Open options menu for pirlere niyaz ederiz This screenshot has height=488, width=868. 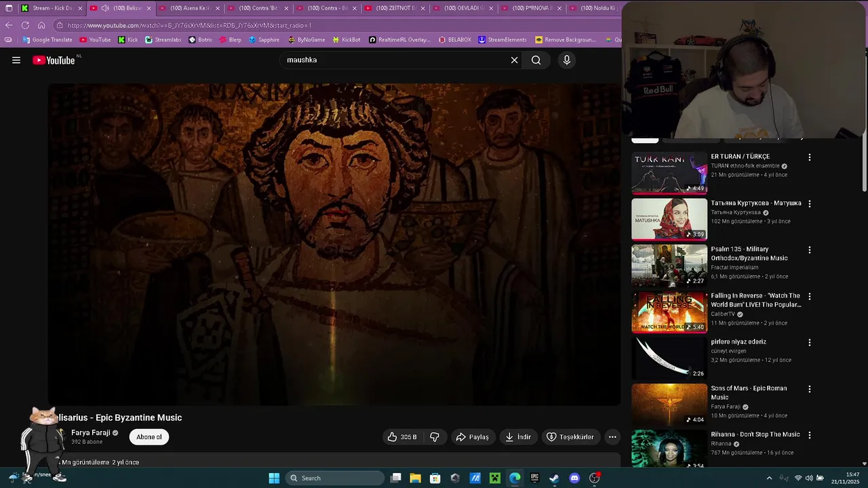pos(809,343)
